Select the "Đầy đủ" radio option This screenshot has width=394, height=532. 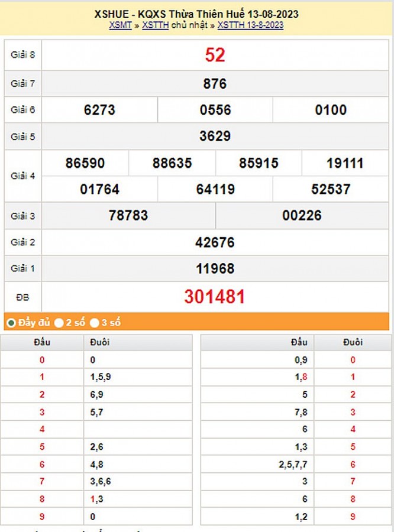[11, 323]
